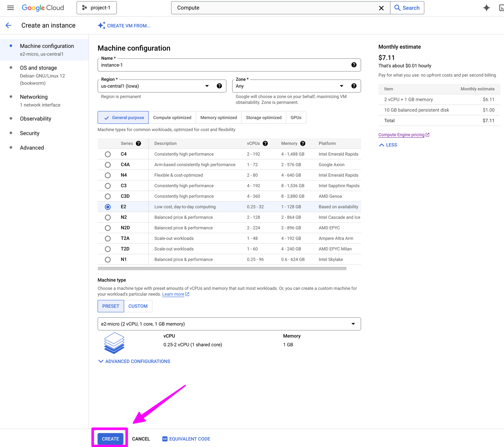Click the help icon in the Name field
This screenshot has height=447, width=504.
click(x=354, y=65)
